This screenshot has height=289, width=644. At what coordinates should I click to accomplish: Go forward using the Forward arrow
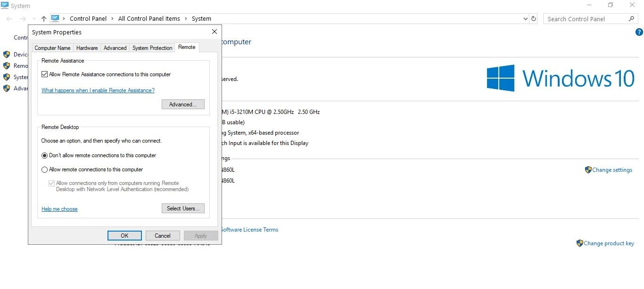click(23, 19)
